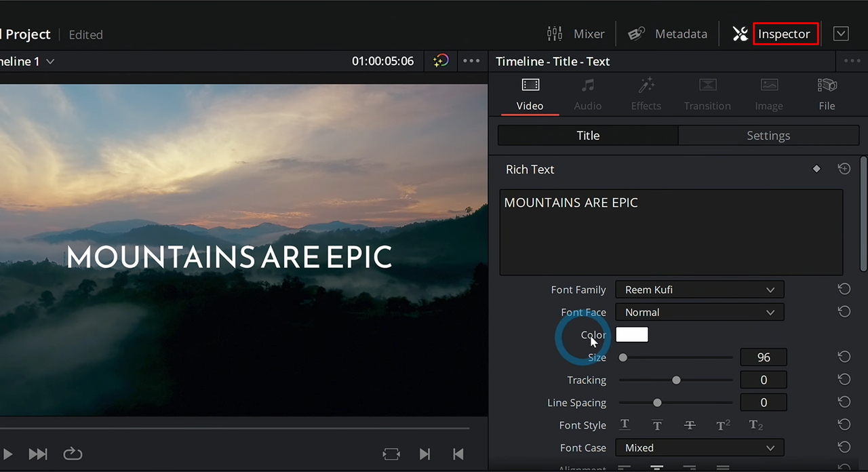Reset the Rich Text section

click(x=844, y=169)
